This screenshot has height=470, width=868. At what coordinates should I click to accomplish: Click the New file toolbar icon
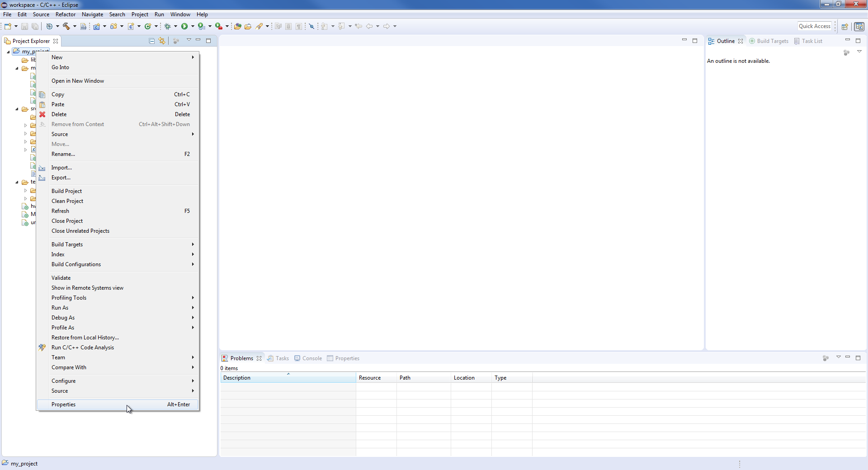pos(8,26)
